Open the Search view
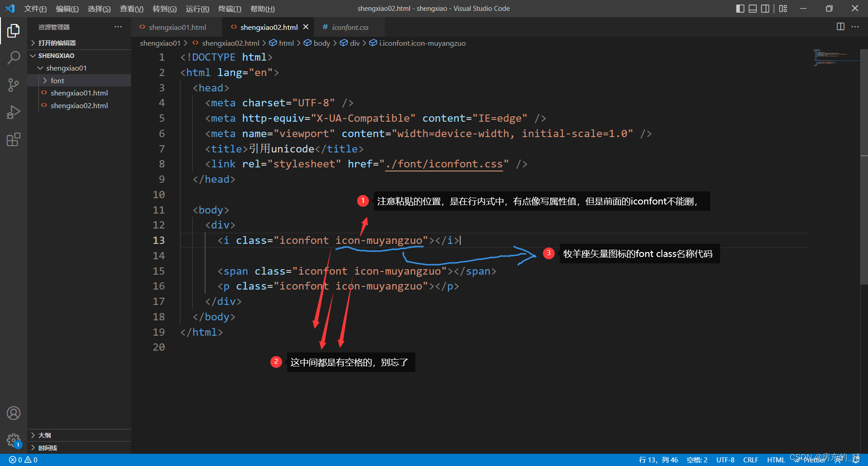Image resolution: width=868 pixels, height=466 pixels. (14, 57)
